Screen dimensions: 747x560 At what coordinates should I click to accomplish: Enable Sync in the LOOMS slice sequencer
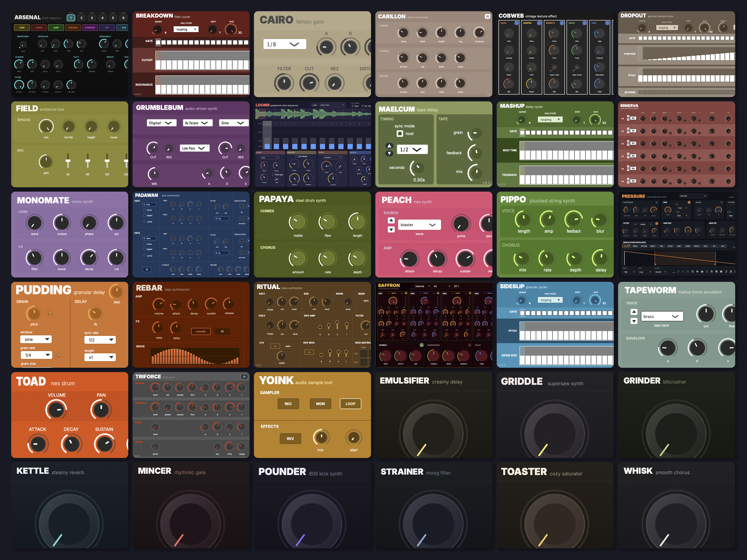coord(353,106)
